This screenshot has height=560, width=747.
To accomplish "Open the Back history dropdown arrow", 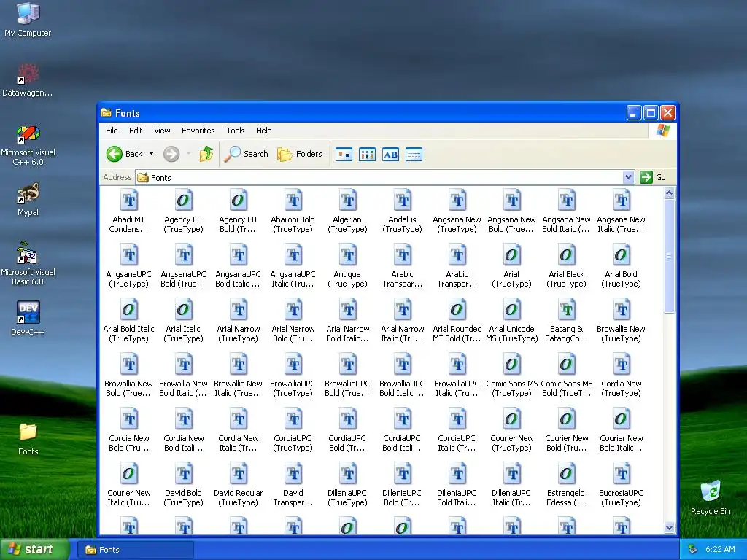I will pyautogui.click(x=152, y=154).
